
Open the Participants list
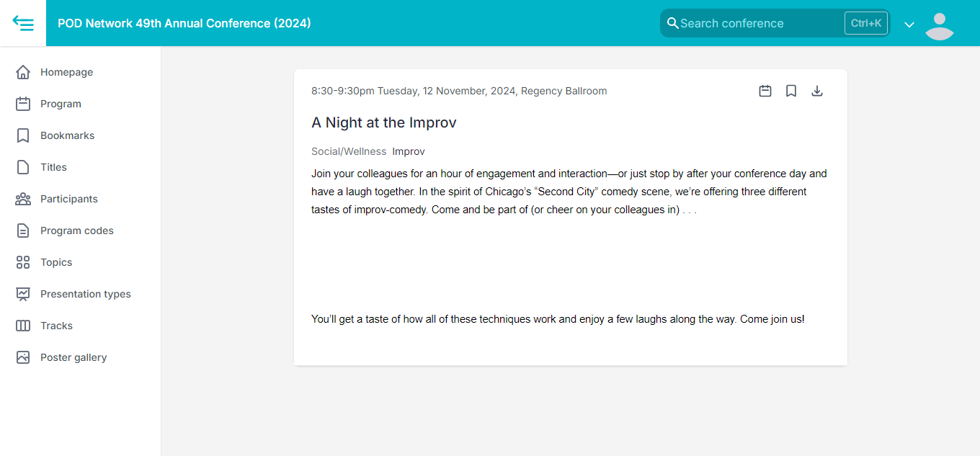tap(68, 199)
